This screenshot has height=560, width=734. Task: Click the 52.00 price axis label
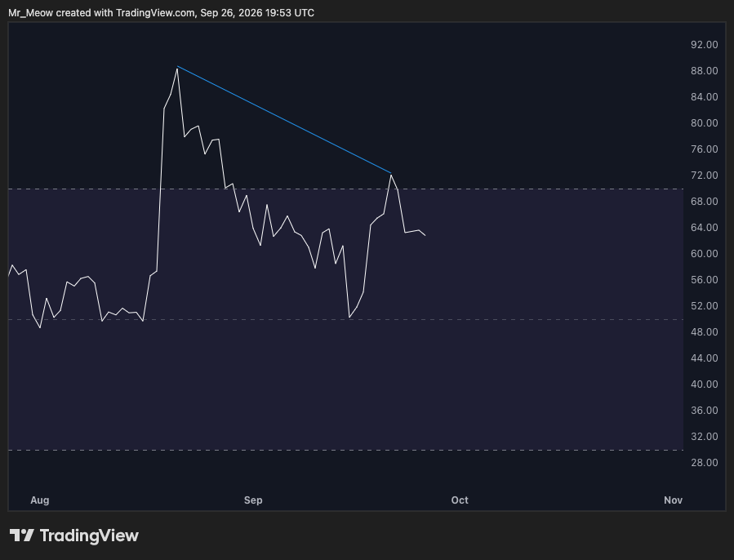[704, 306]
